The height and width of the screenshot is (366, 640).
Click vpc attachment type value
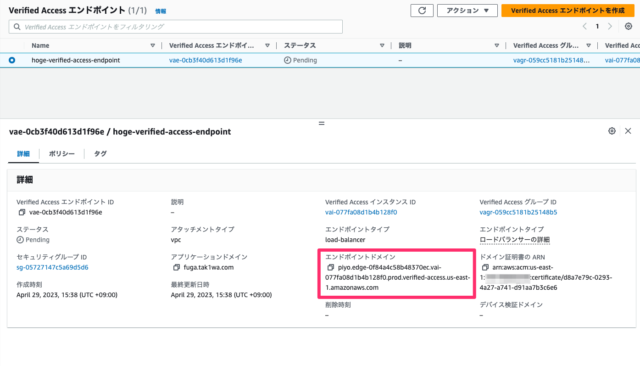(176, 240)
